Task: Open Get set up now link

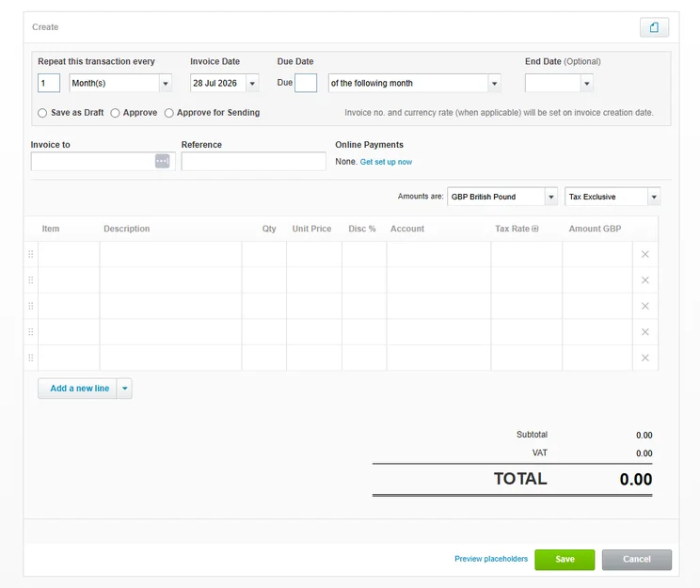Action: [x=386, y=162]
